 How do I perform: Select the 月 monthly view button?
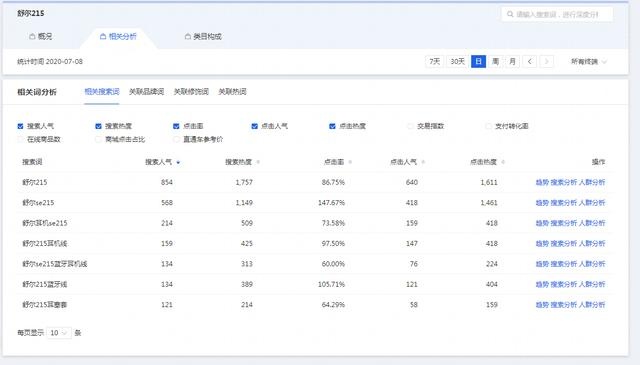pos(513,62)
